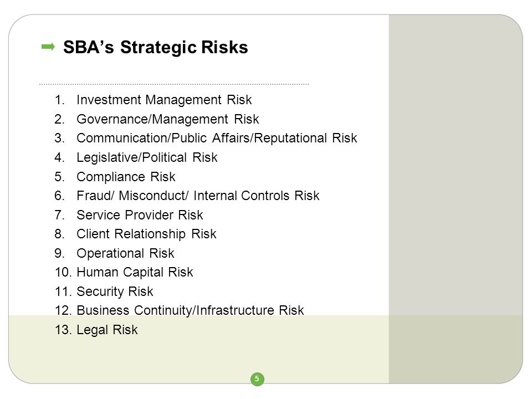Click the list number 1 marker
The height and width of the screenshot is (399, 532).
click(60, 100)
